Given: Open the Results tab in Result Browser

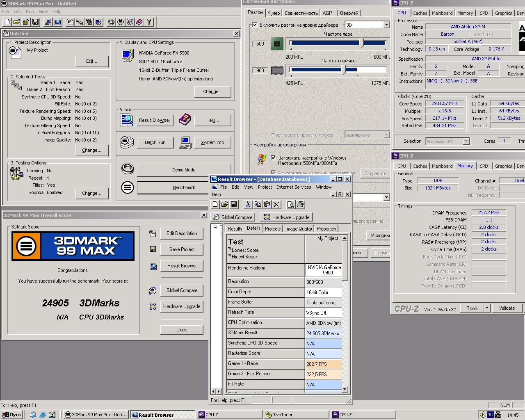Looking at the screenshot, I should click(235, 229).
